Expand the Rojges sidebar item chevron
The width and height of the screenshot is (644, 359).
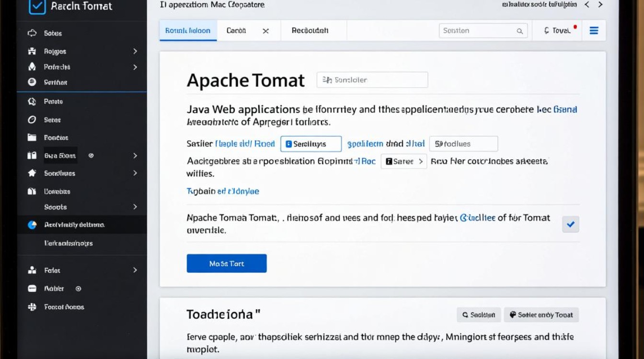(135, 51)
